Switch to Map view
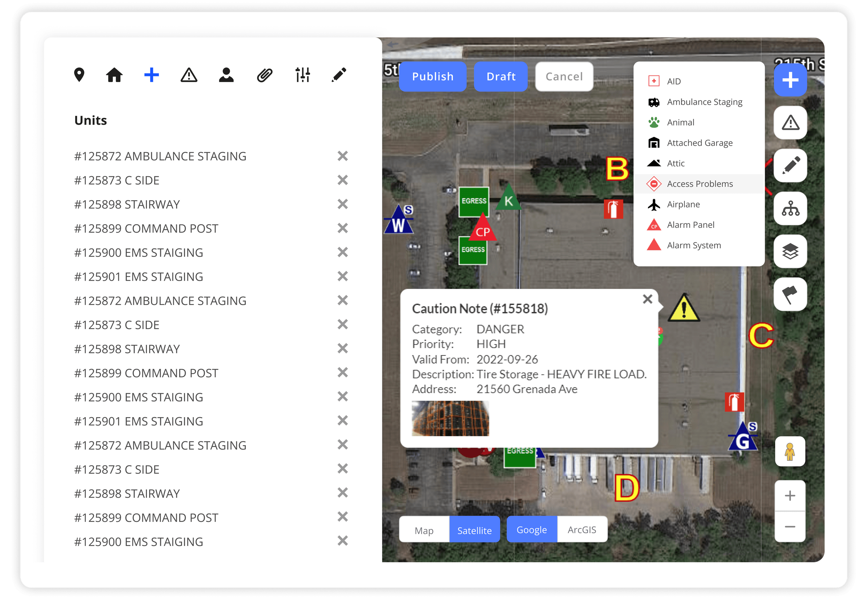Image resolution: width=868 pixels, height=599 pixels. pyautogui.click(x=424, y=530)
